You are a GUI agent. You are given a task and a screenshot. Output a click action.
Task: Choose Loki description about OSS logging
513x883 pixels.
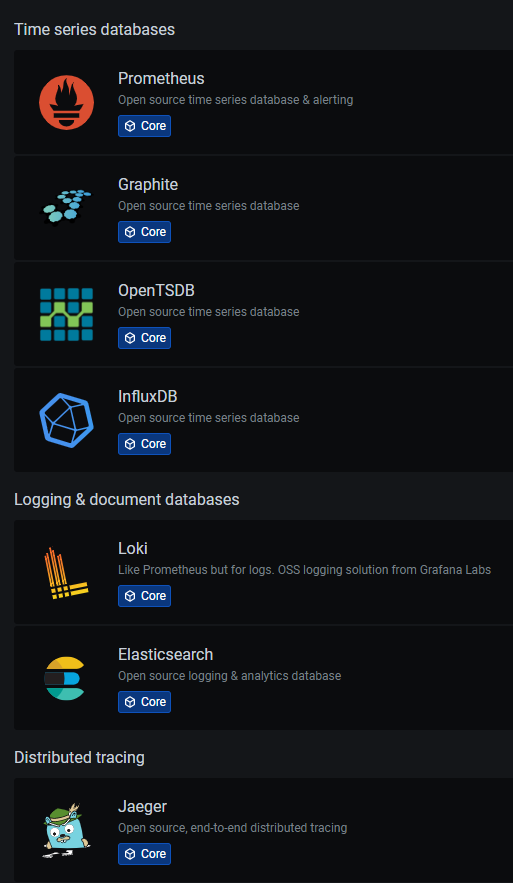(x=305, y=570)
